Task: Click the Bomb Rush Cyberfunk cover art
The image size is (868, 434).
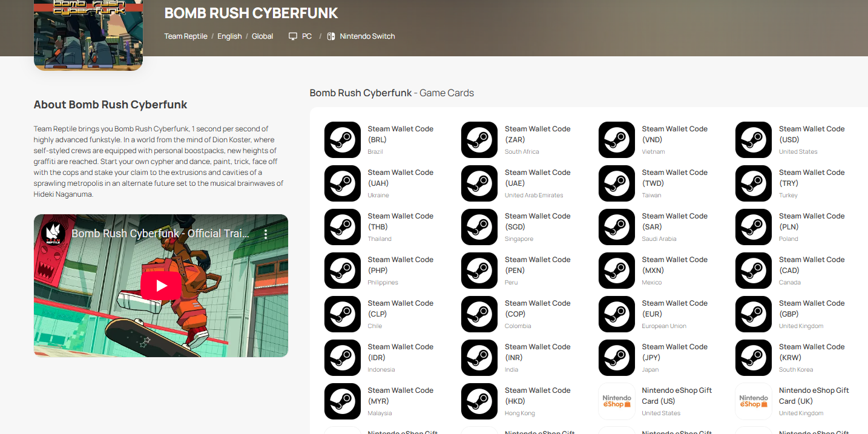Action: tap(88, 33)
